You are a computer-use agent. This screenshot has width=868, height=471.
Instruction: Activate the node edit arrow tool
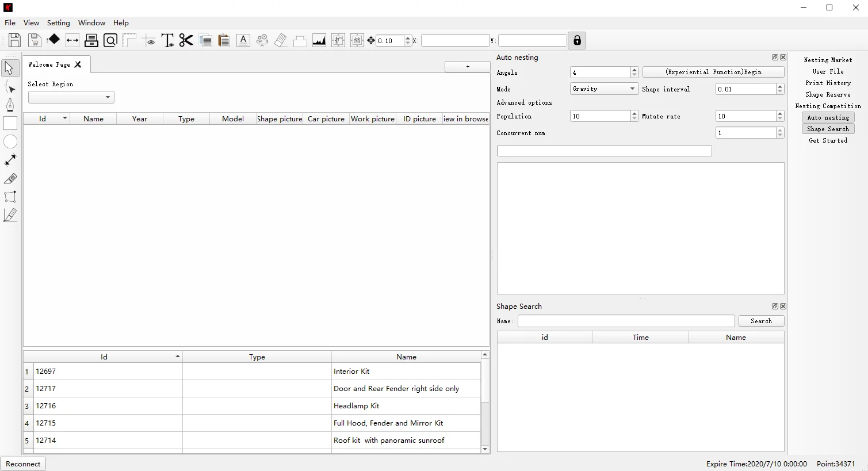10,87
